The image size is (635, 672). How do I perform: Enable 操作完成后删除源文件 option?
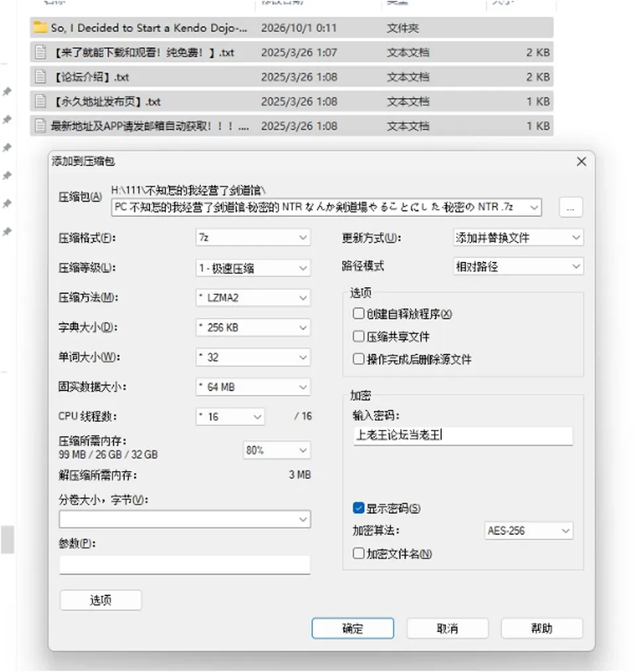tap(359, 358)
